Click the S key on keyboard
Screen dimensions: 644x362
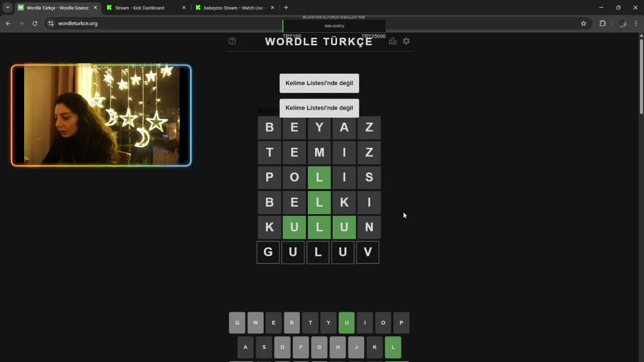[264, 347]
